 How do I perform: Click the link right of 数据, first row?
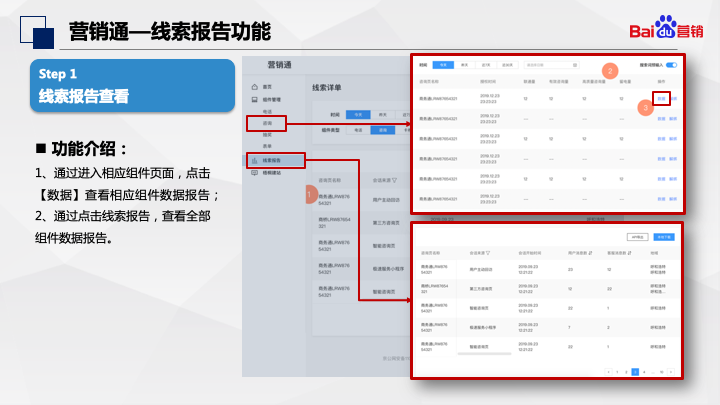(x=673, y=99)
